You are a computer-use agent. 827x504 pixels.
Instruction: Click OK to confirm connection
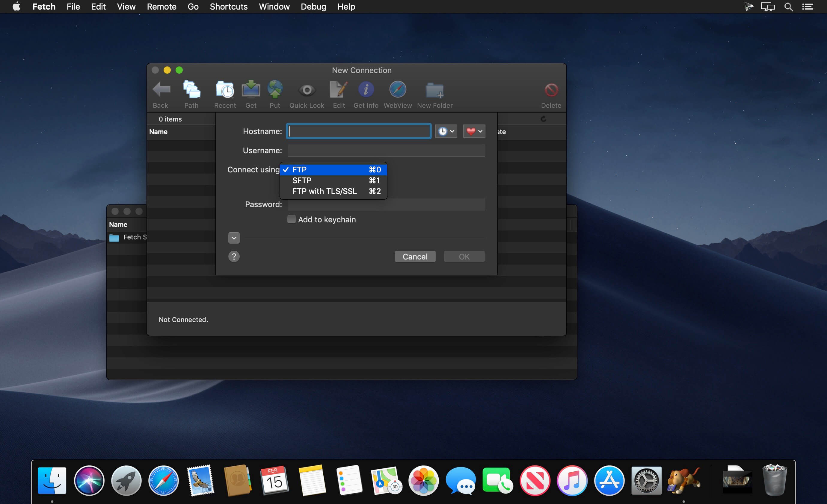click(x=464, y=256)
